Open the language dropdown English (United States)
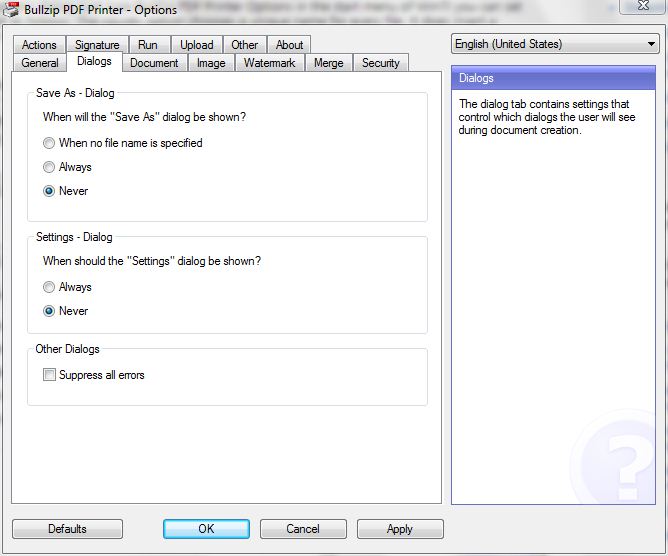This screenshot has width=668, height=556. 555,44
